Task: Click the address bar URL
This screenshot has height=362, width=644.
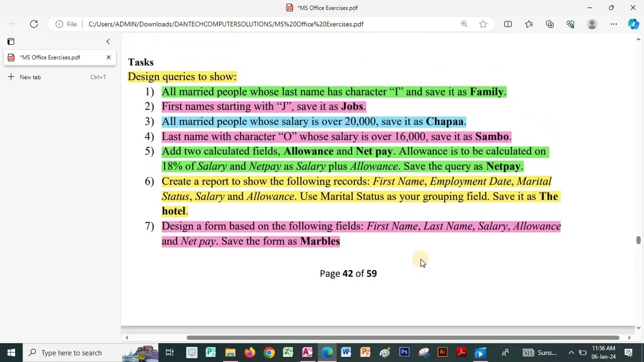Action: [226, 24]
